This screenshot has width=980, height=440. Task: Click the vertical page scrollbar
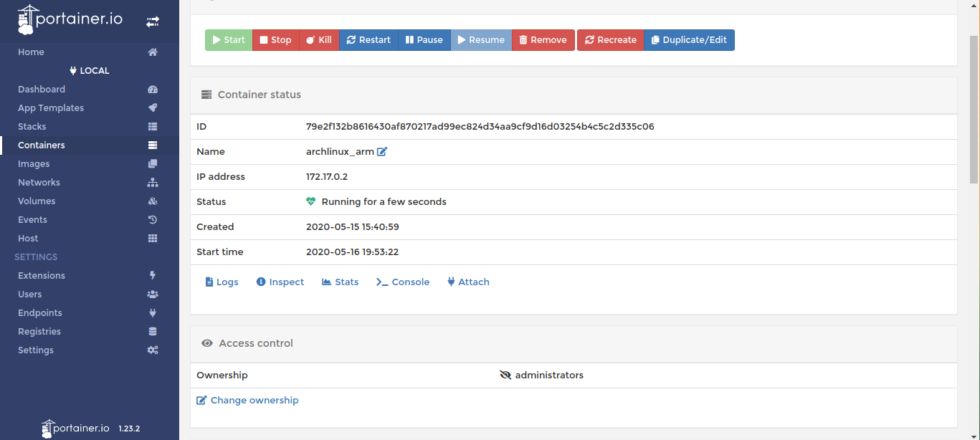click(974, 107)
